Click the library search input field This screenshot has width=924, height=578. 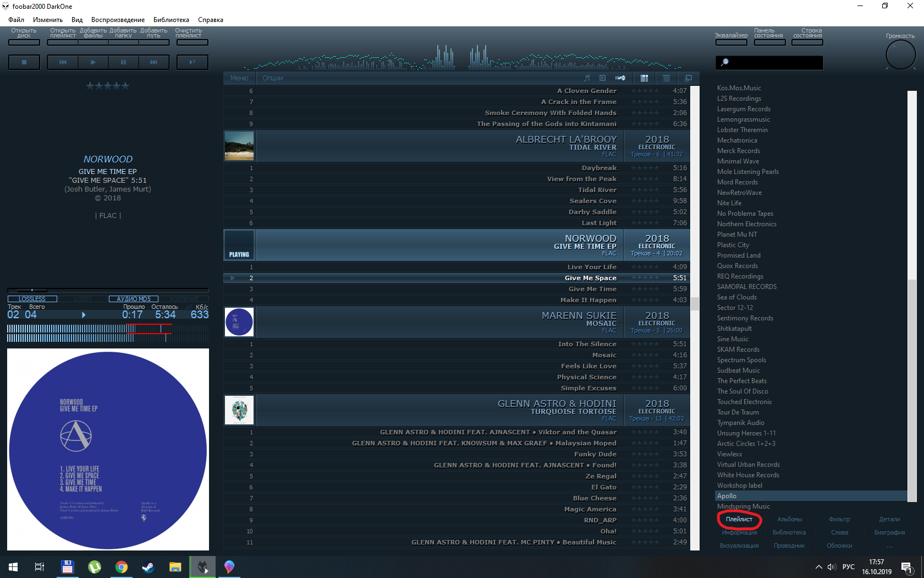click(769, 62)
